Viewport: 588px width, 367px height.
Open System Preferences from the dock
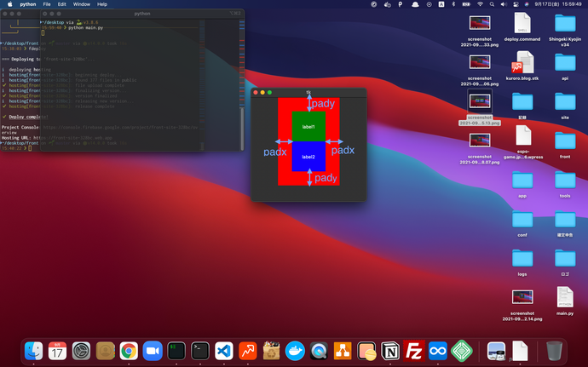[81, 351]
